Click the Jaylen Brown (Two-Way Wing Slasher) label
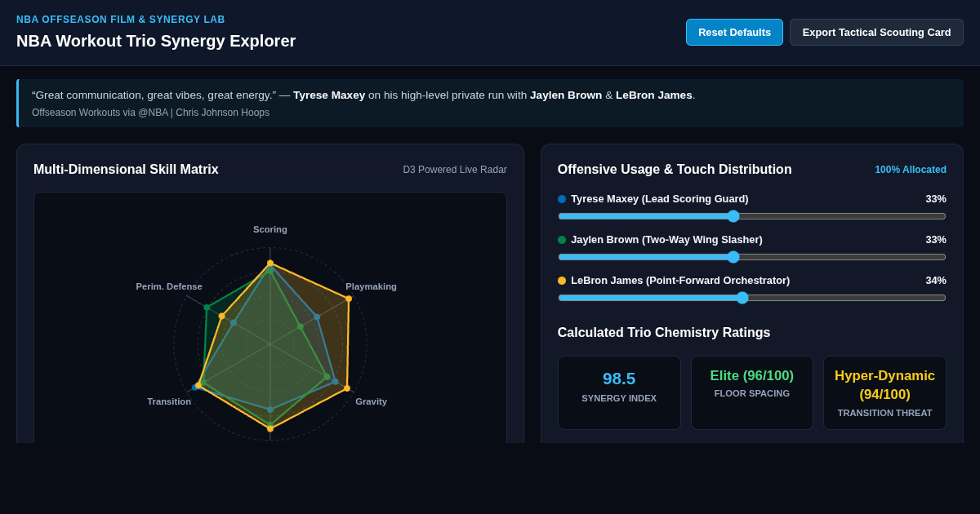 [x=666, y=240]
